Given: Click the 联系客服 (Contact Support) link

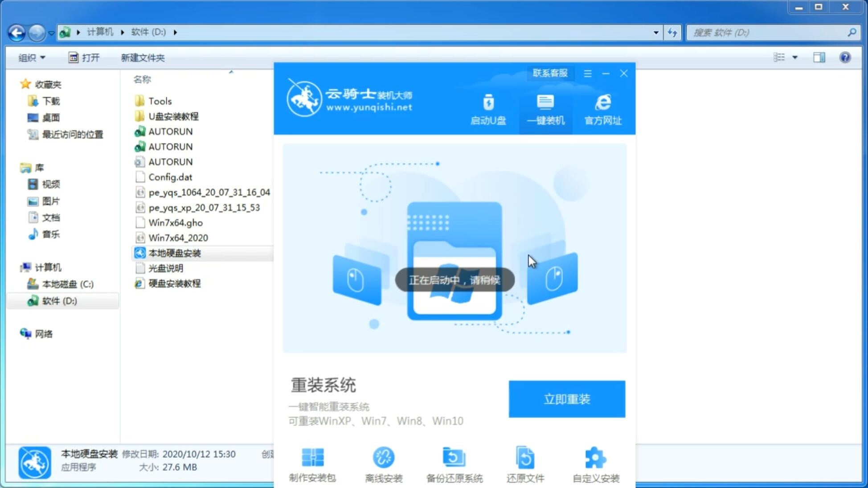Looking at the screenshot, I should (x=549, y=73).
